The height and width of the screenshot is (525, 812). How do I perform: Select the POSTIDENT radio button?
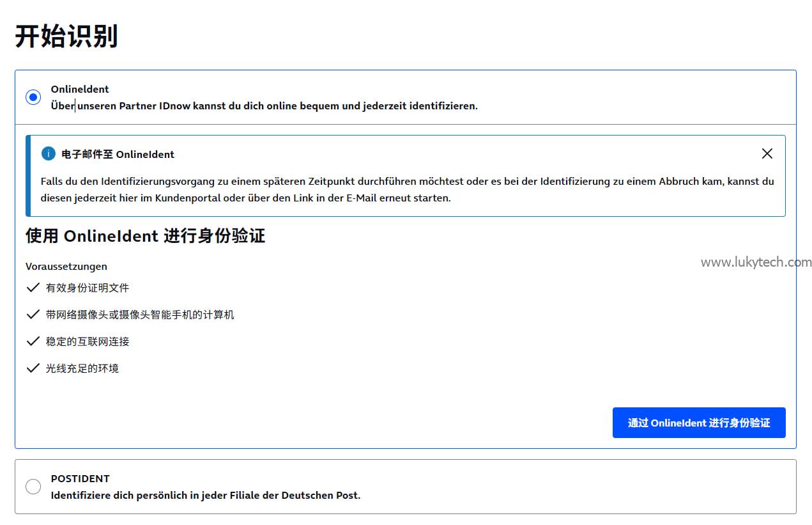coord(33,487)
